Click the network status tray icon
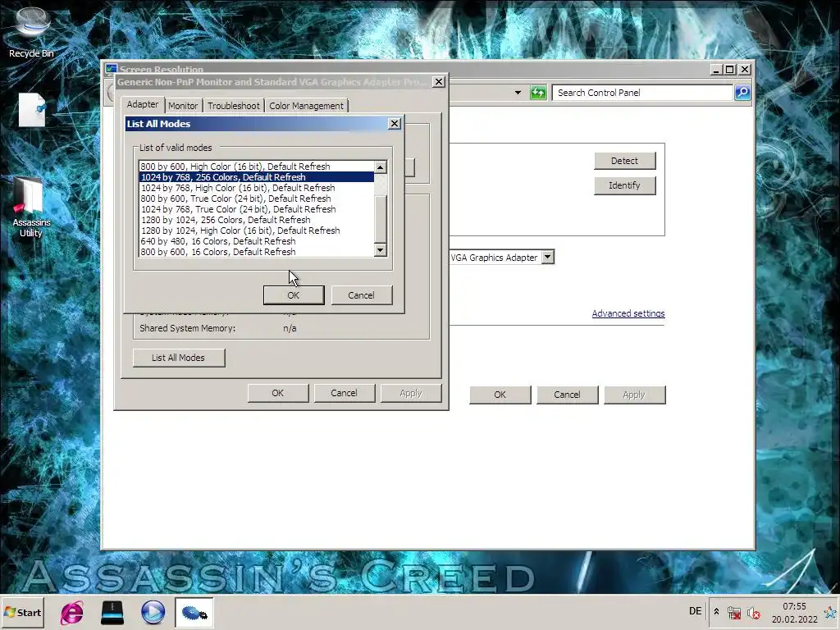This screenshot has width=840, height=630. (734, 612)
